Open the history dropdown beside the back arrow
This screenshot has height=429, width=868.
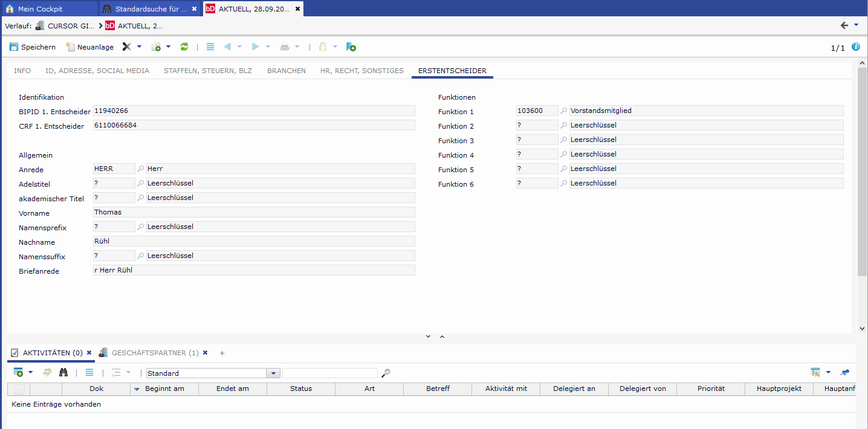856,25
